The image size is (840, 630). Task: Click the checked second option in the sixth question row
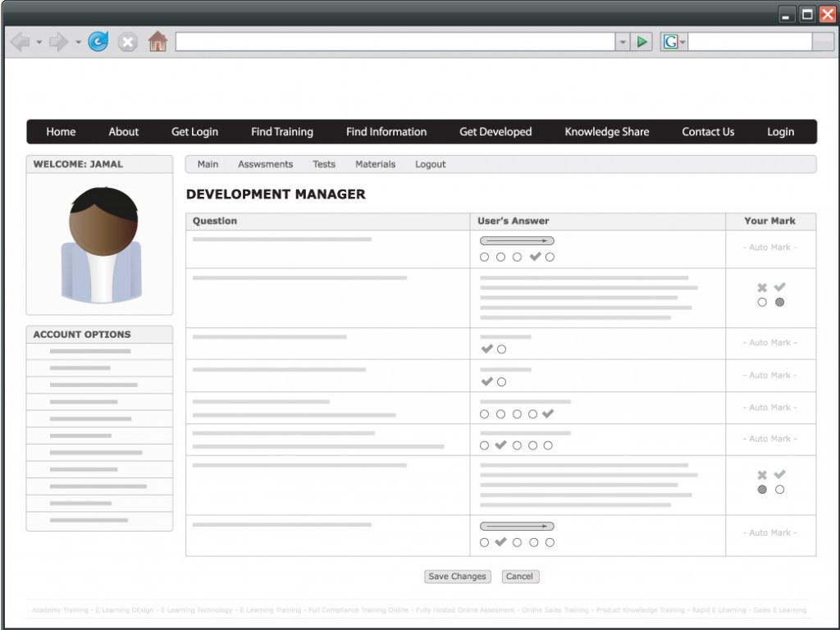(500, 445)
